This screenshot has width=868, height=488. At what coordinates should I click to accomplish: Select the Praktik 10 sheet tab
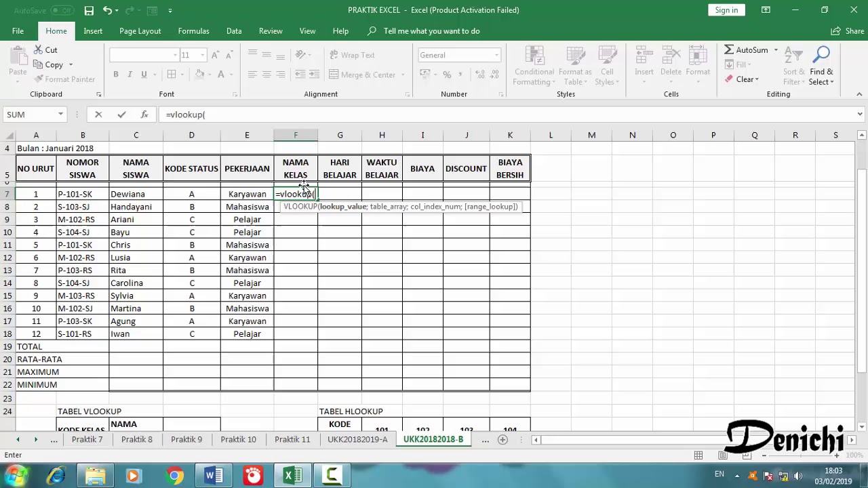238,440
